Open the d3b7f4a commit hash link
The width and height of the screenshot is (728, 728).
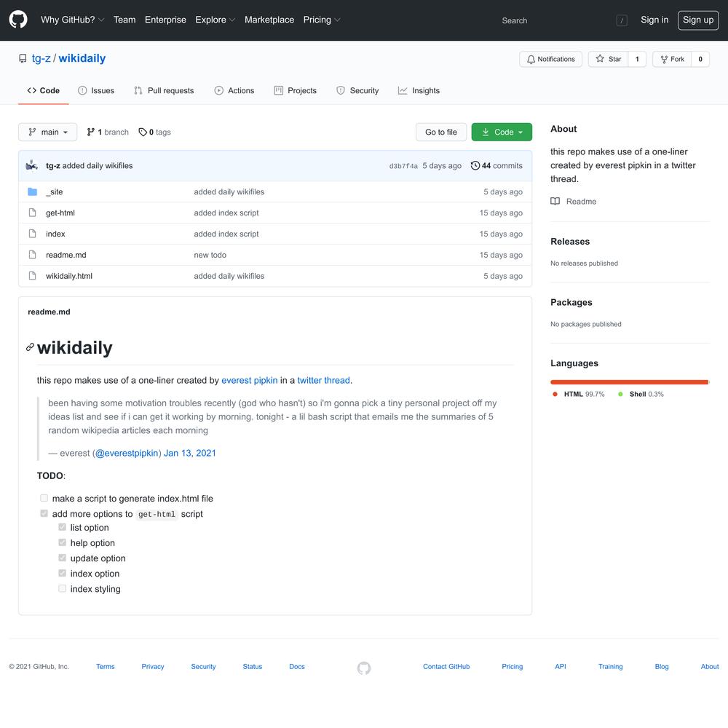click(x=403, y=166)
